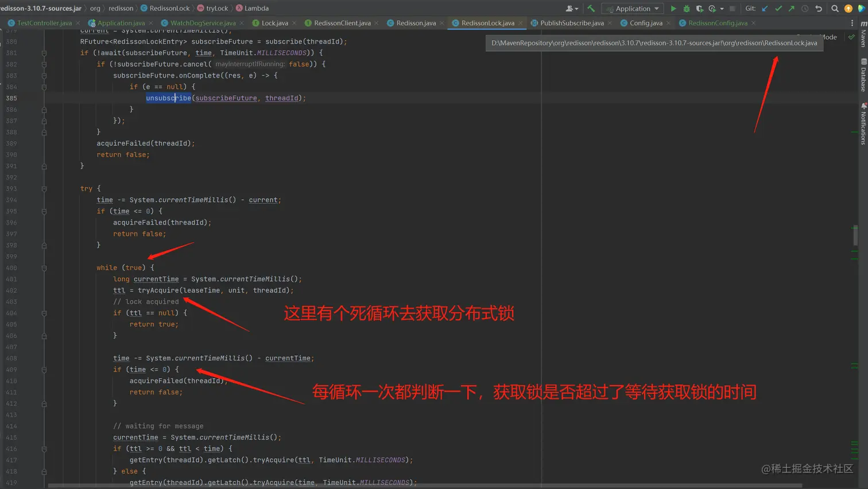This screenshot has height=489, width=868.
Task: Close the WatchDogService.java tab
Action: point(242,23)
